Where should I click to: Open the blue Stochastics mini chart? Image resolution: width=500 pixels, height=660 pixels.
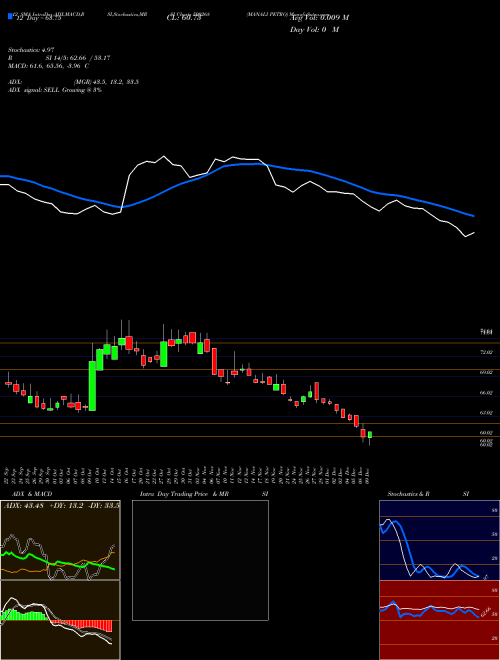pyautogui.click(x=439, y=540)
